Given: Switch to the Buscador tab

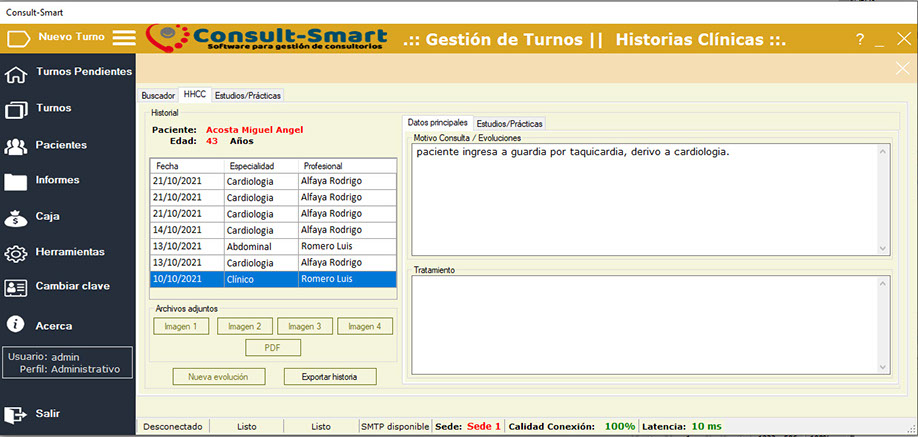Looking at the screenshot, I should pyautogui.click(x=158, y=95).
